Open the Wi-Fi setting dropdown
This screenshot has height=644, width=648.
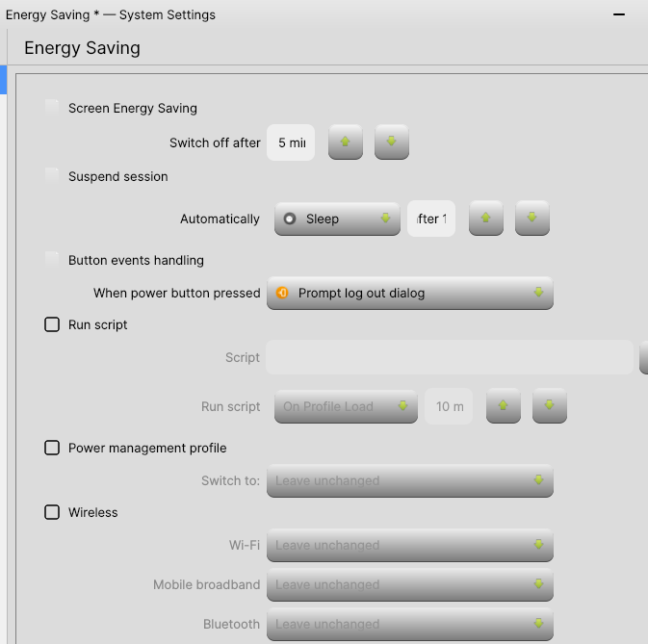(409, 545)
